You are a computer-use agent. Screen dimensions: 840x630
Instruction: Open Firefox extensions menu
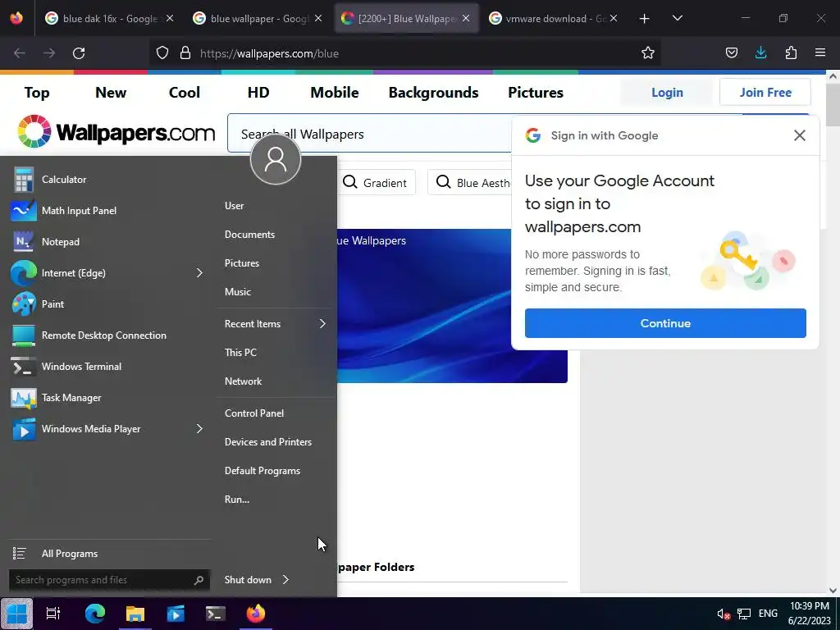[x=791, y=53]
